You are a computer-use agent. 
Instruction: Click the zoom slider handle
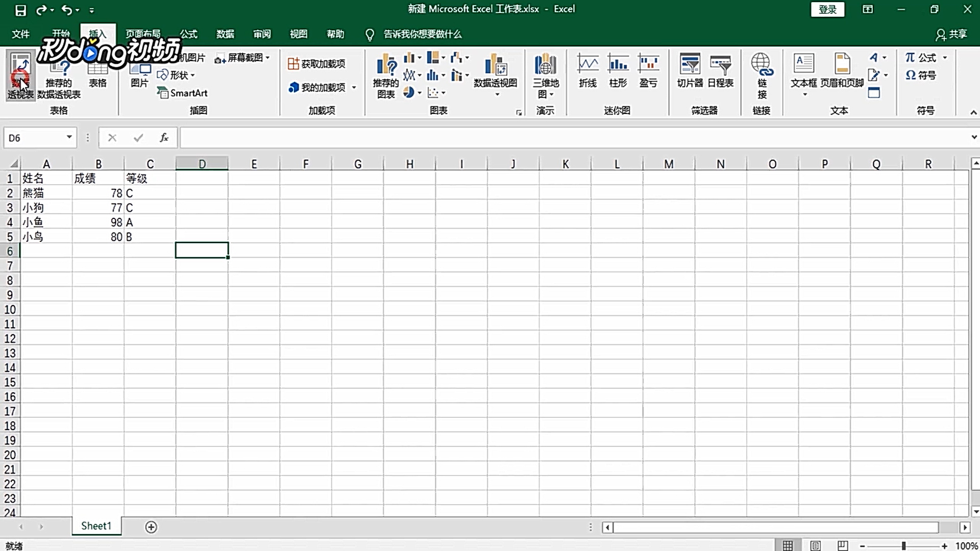click(x=903, y=545)
